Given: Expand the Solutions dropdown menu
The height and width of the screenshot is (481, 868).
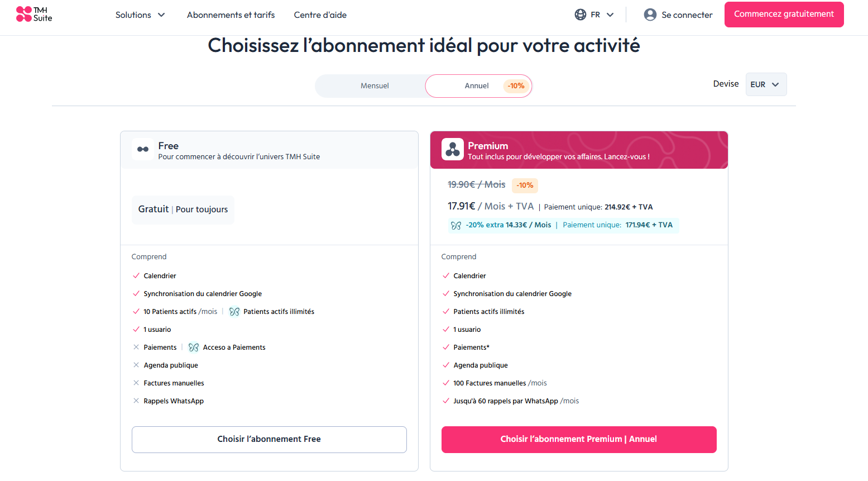Looking at the screenshot, I should [140, 15].
